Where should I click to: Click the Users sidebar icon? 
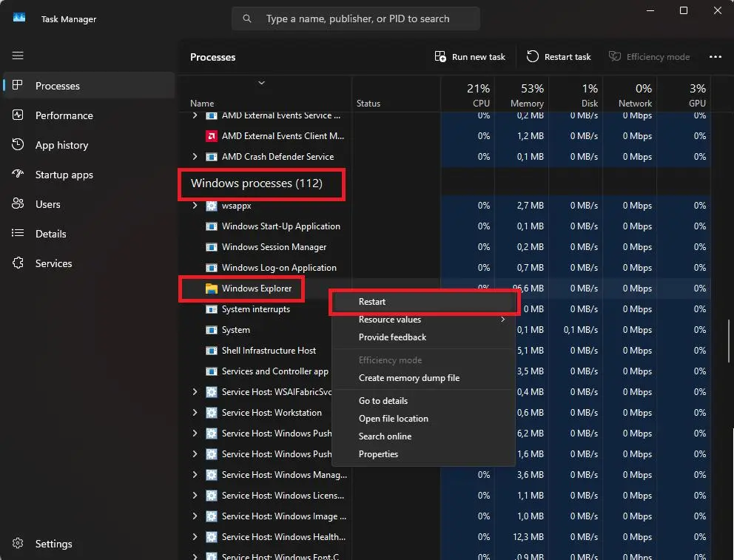click(18, 203)
